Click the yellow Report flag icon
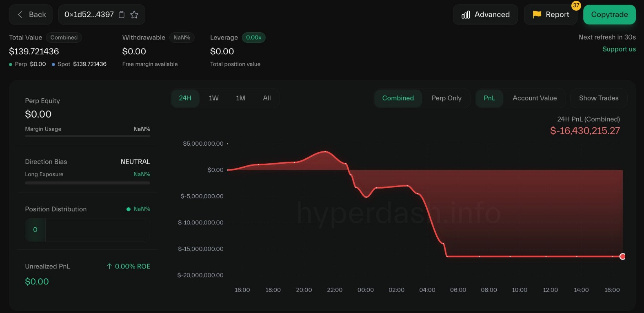This screenshot has height=313, width=644. 537,15
